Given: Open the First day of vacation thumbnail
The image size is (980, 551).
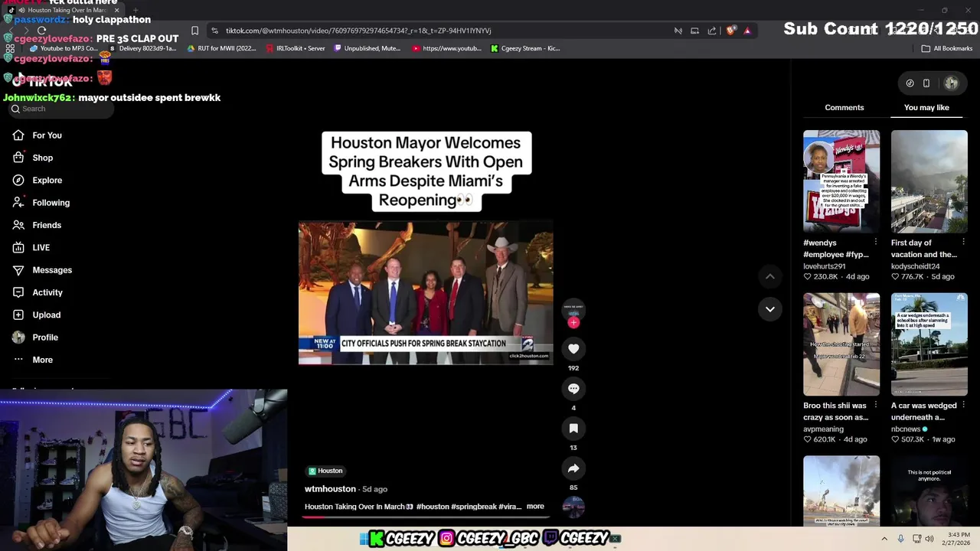Looking at the screenshot, I should click(929, 181).
